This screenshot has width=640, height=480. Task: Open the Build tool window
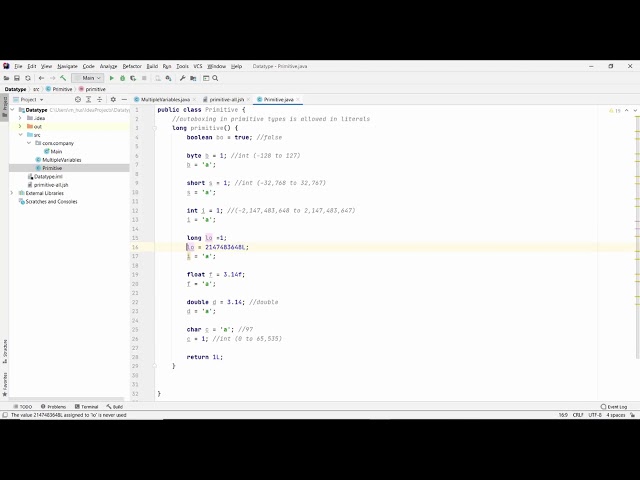[x=115, y=407]
